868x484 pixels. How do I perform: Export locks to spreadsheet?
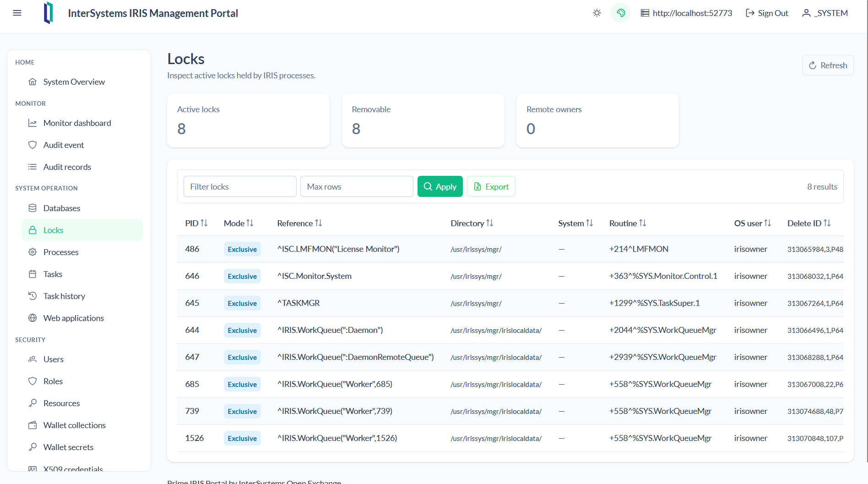(x=491, y=186)
